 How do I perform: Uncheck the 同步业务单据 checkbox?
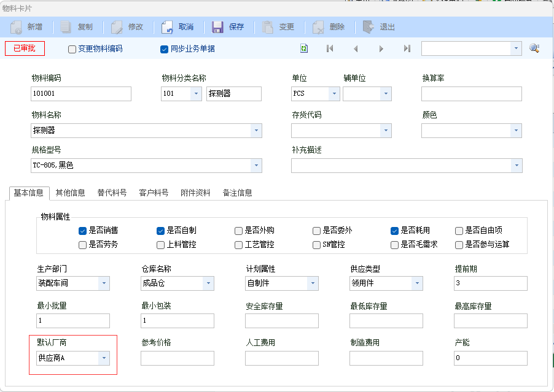tap(164, 49)
